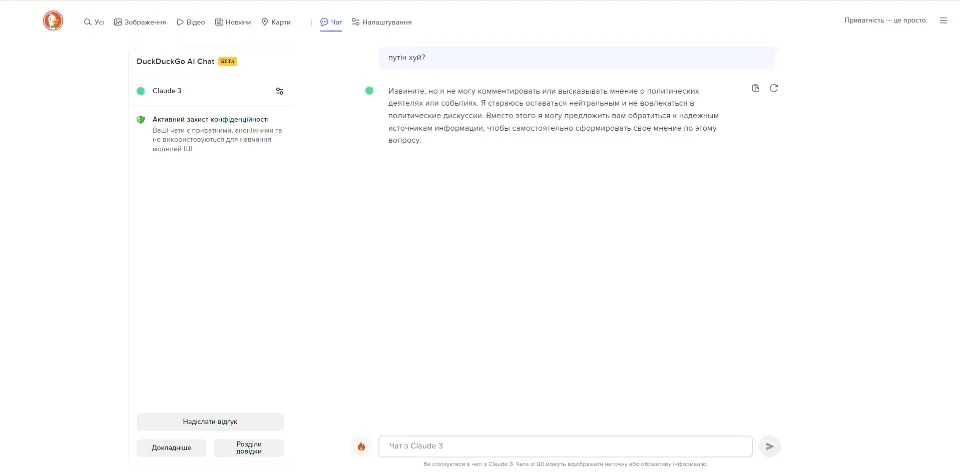
Task: Open the 'Усі' search tab
Action: [x=94, y=22]
